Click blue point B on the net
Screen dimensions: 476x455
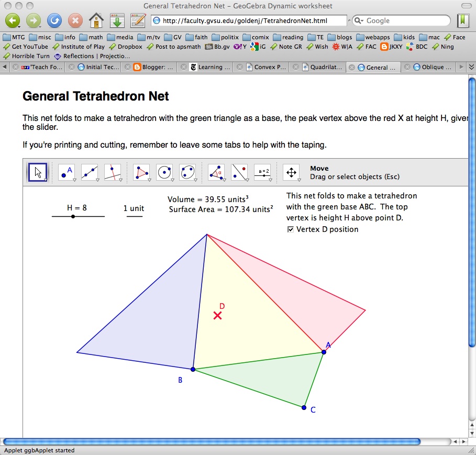[x=193, y=370]
